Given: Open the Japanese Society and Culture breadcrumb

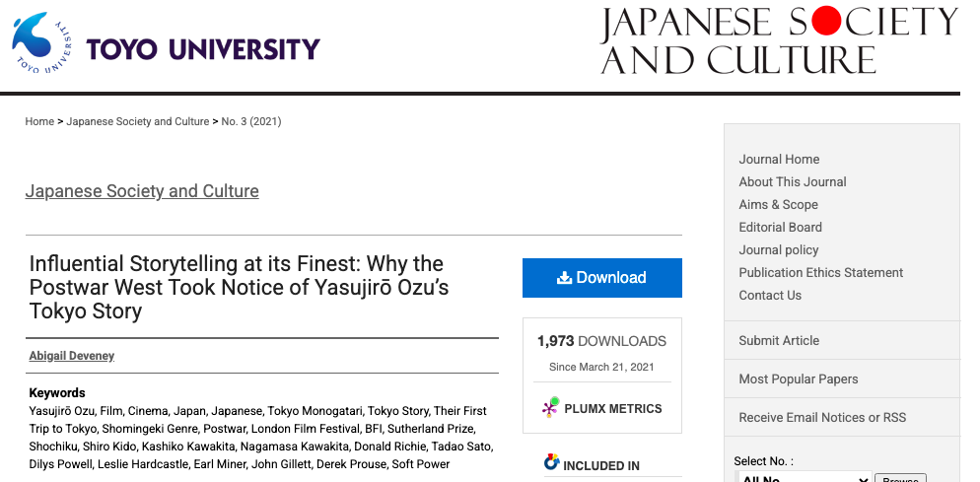Looking at the screenshot, I should (x=138, y=121).
